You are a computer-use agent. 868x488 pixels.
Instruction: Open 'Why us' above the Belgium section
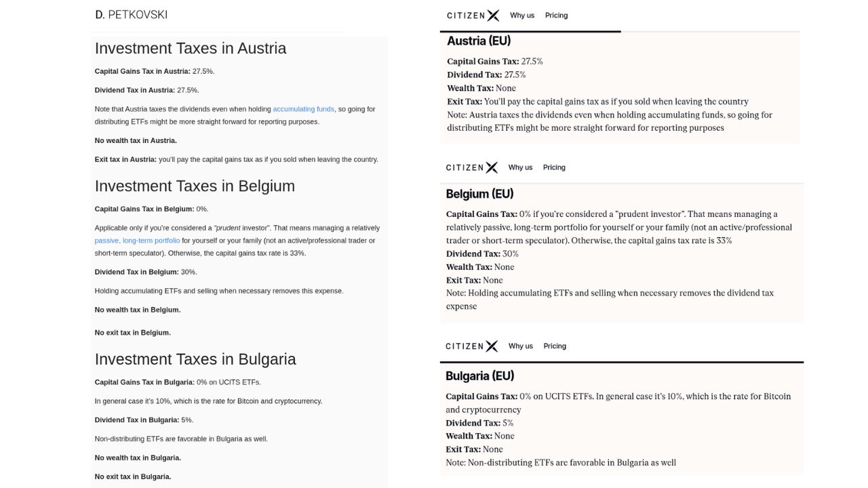pyautogui.click(x=520, y=167)
